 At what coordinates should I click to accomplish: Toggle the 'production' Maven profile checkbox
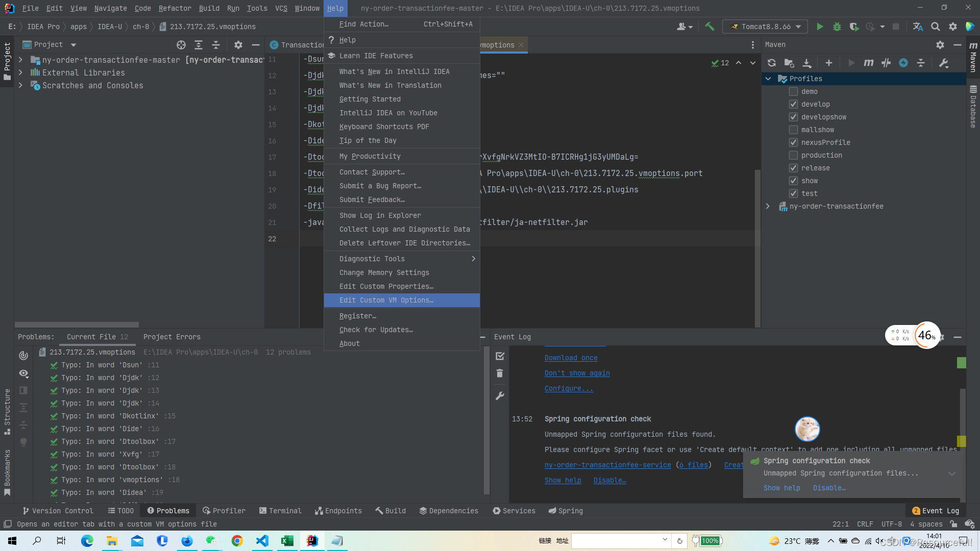pos(793,155)
